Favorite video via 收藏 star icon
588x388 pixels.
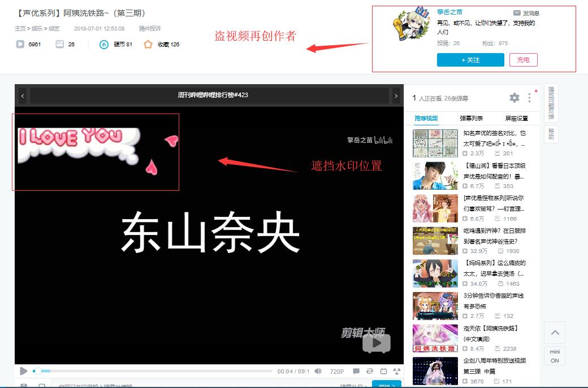pyautogui.click(x=148, y=44)
